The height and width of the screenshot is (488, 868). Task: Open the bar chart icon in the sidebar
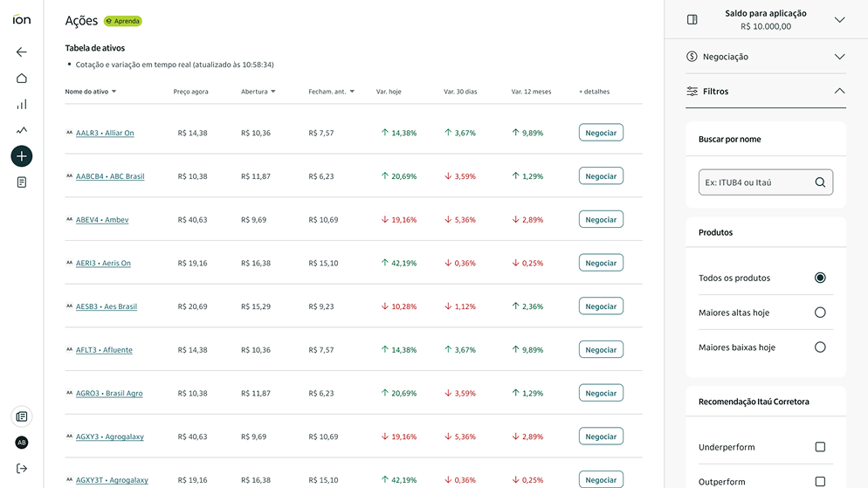pos(21,105)
